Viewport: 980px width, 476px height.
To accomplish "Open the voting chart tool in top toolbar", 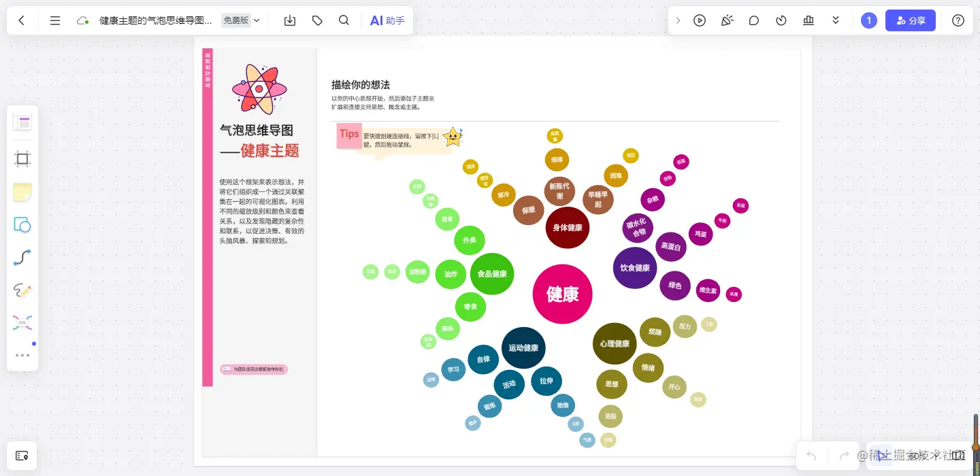I will coord(808,20).
